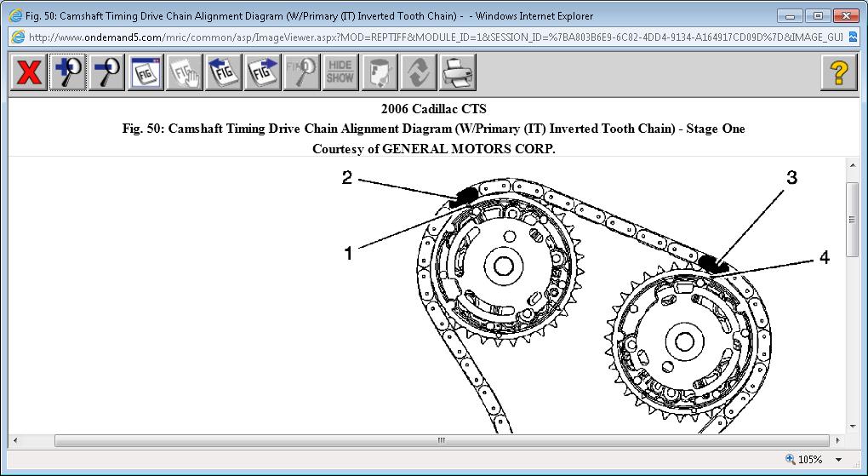Screen dimensions: 868x476
Task: Click the page icon beside the URL
Action: tap(18, 37)
